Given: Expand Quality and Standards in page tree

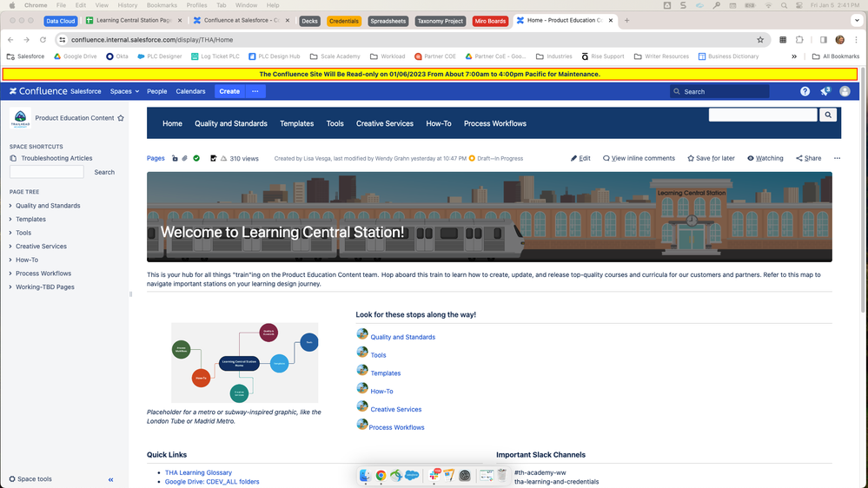Looking at the screenshot, I should point(10,205).
